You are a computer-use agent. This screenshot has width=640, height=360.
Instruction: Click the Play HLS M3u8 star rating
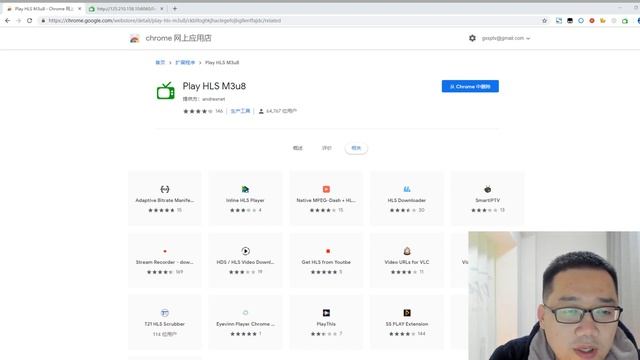click(198, 111)
